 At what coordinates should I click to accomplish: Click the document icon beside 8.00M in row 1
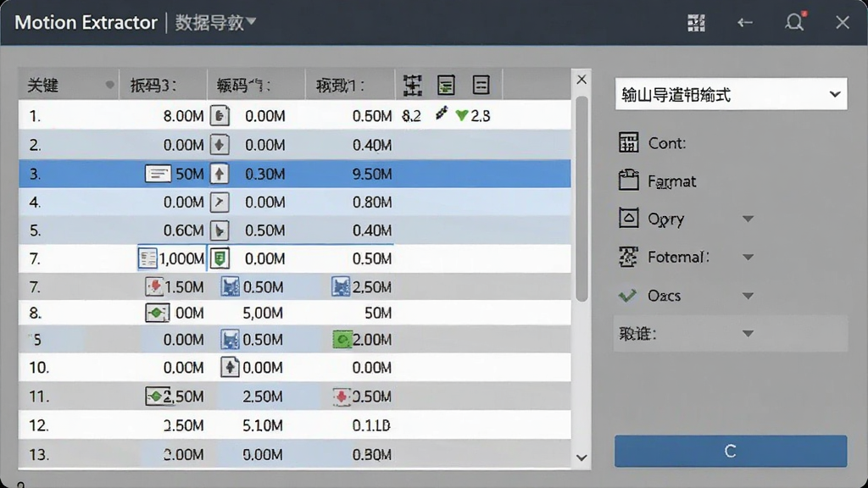[220, 115]
